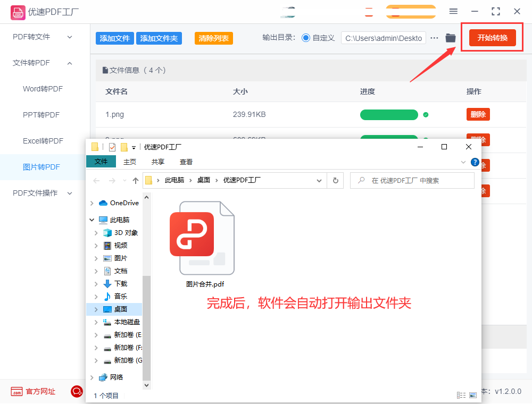Open the hamburger menu in the title bar
The image size is (532, 404).
(453, 12)
